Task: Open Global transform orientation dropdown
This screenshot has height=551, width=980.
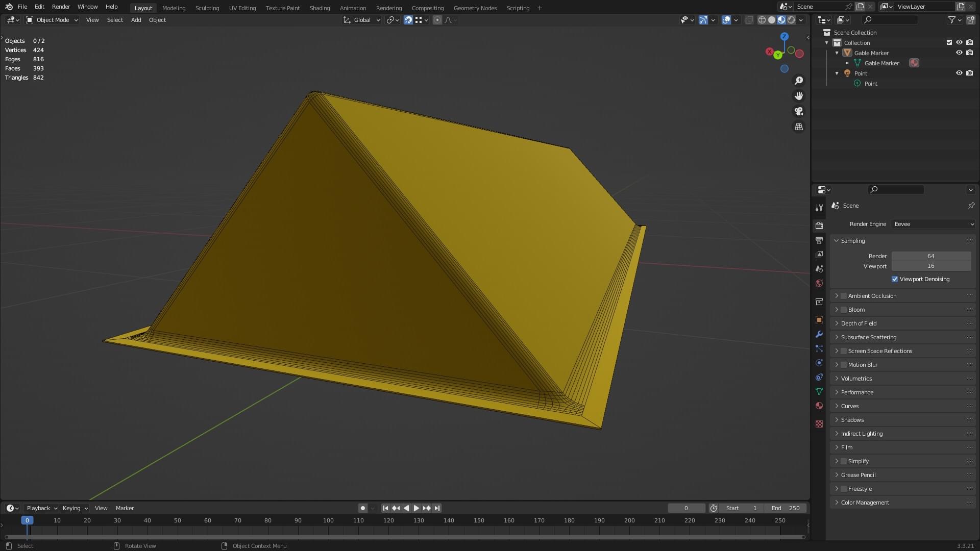Action: point(362,20)
